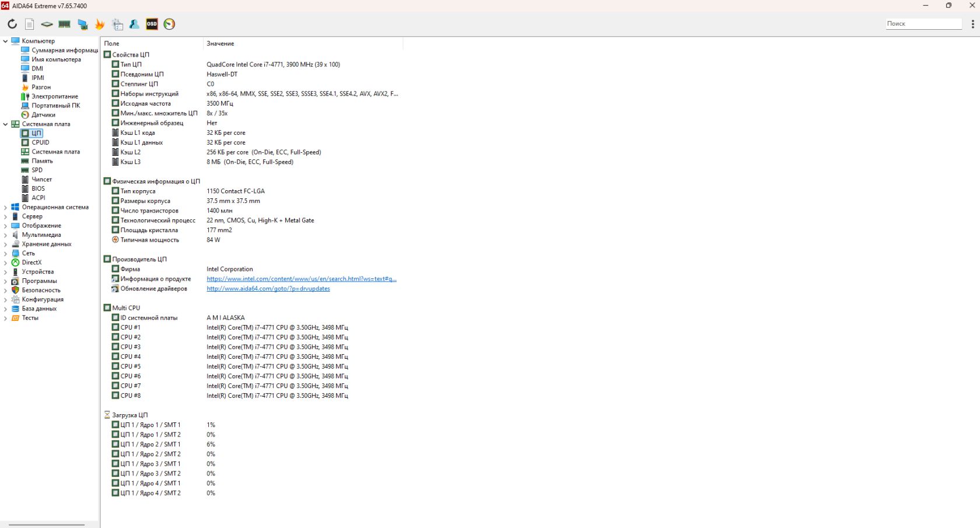Select the Кэш L3 row
Image resolution: width=980 pixels, height=528 pixels.
click(x=252, y=162)
